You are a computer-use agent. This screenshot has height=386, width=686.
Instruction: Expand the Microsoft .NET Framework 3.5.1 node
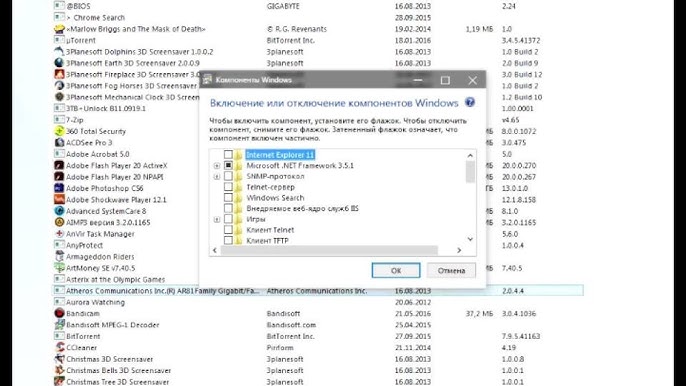pos(217,166)
